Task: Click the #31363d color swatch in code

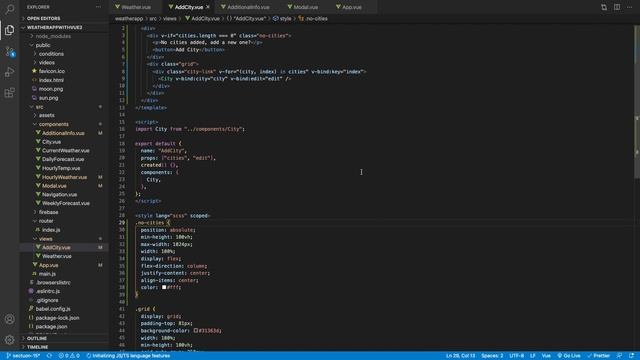Action: coord(196,331)
